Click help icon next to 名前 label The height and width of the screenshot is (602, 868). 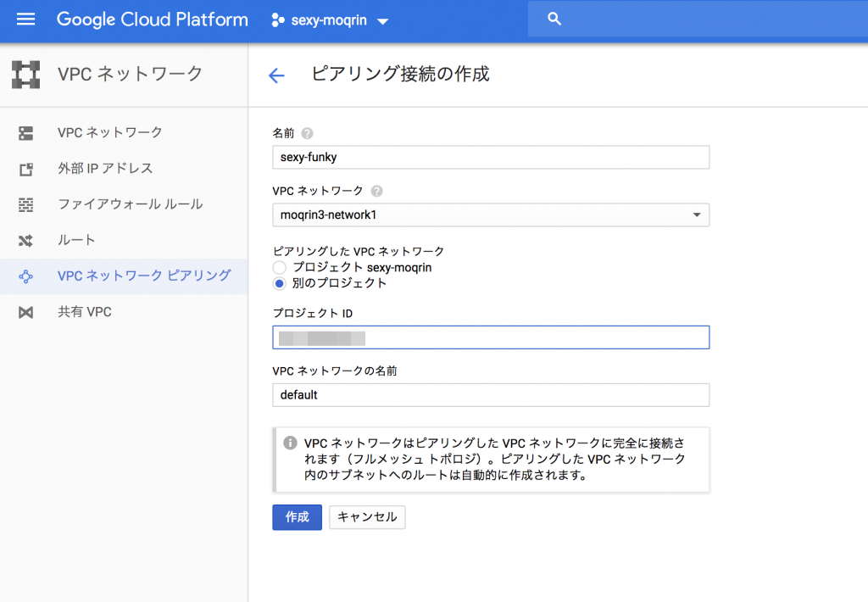coord(307,133)
